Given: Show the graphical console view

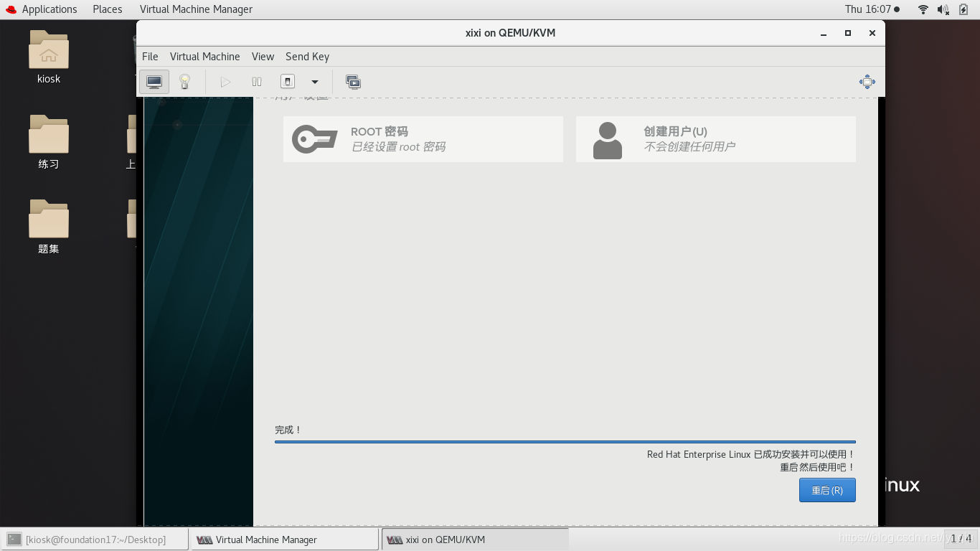Looking at the screenshot, I should (154, 82).
